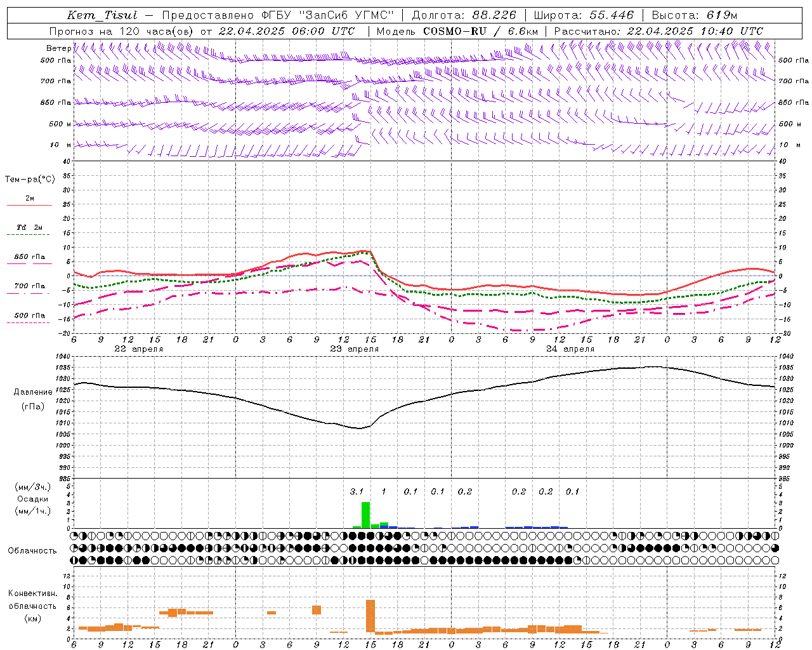Click 'Рассчитано: 22.04.2025 10:40 UTC' timestamp
The image size is (812, 650).
coord(658,31)
